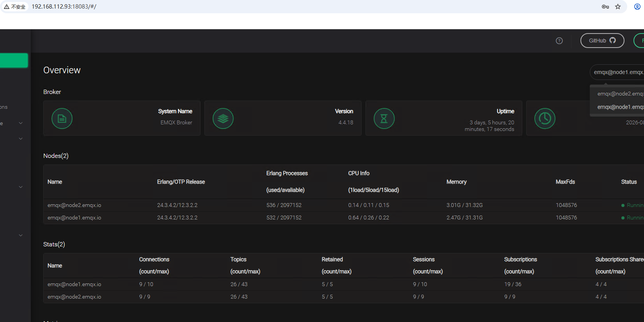Screen dimensions: 644x322
Task: Click the sidebar item ending in "ons"
Action: 4,107
